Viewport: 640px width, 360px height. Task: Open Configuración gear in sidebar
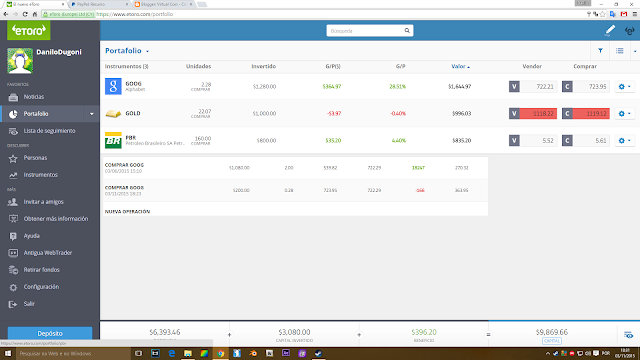coord(13,287)
